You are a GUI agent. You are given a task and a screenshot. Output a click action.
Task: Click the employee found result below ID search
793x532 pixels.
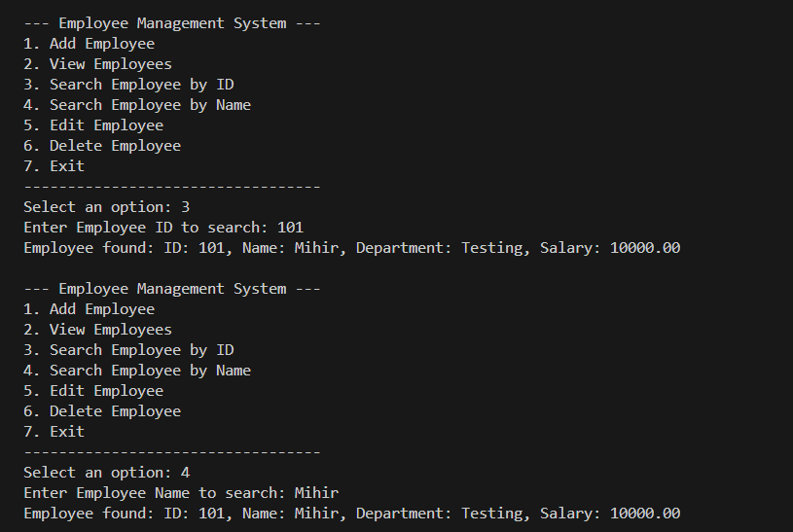(351, 248)
